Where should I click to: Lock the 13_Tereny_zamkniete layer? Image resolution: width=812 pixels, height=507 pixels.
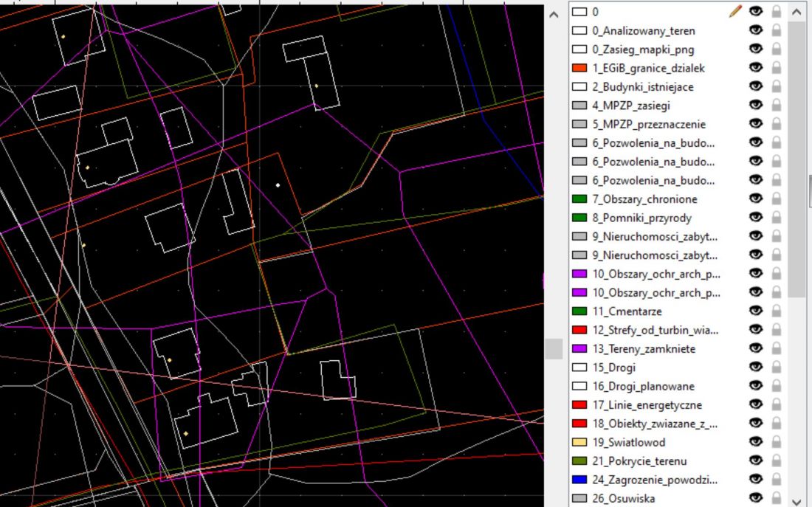777,348
